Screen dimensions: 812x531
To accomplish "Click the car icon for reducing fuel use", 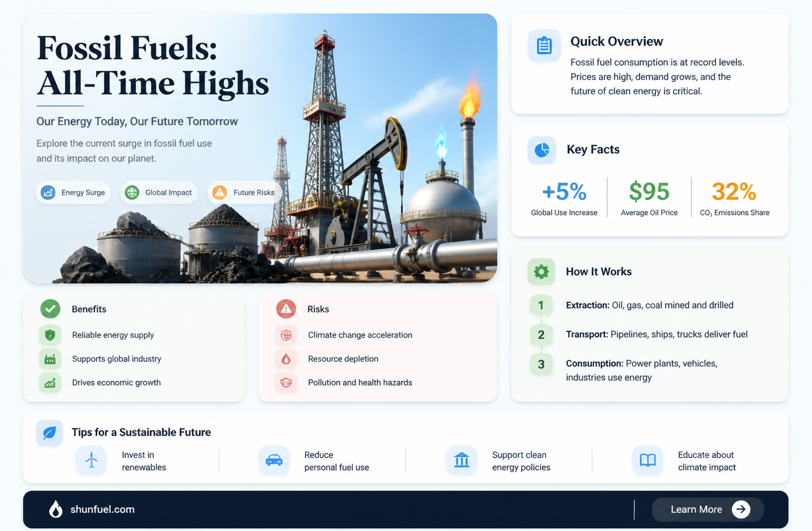I will click(274, 460).
